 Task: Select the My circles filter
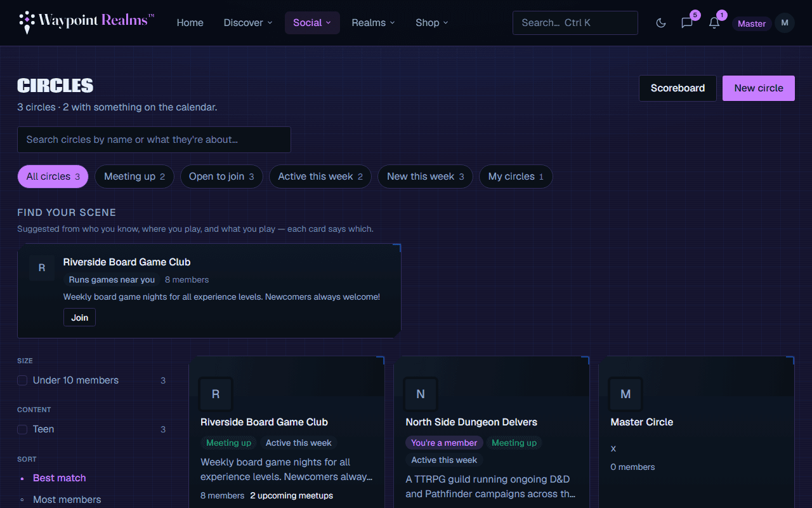pyautogui.click(x=516, y=177)
